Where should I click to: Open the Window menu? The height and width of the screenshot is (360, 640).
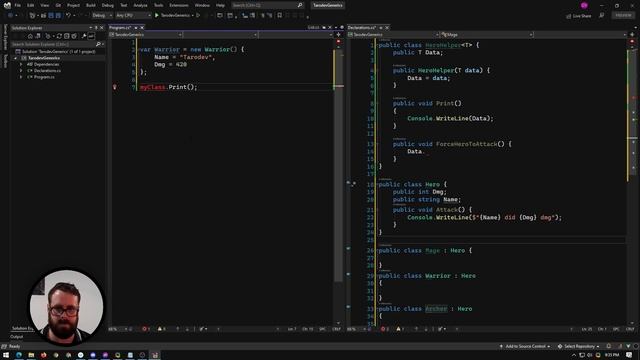pos(202,5)
